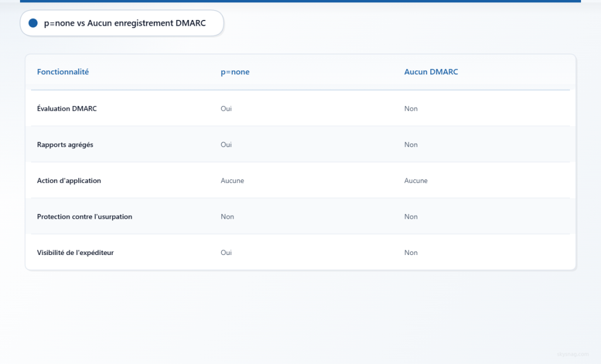Click Aucun DMARC 'Non' in Protection row

[x=411, y=216]
